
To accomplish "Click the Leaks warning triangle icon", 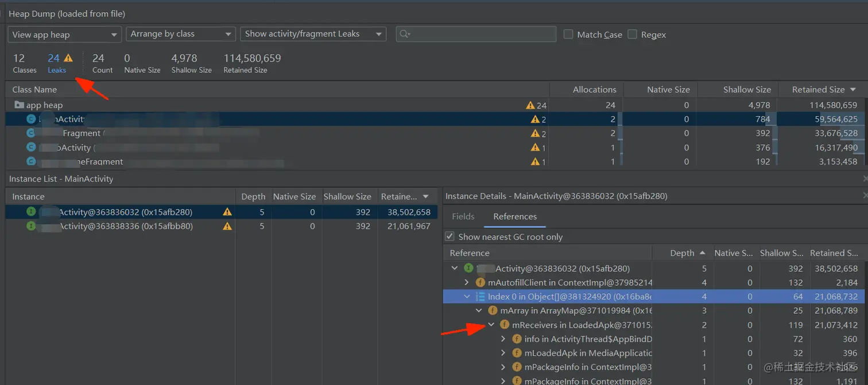I will [68, 58].
